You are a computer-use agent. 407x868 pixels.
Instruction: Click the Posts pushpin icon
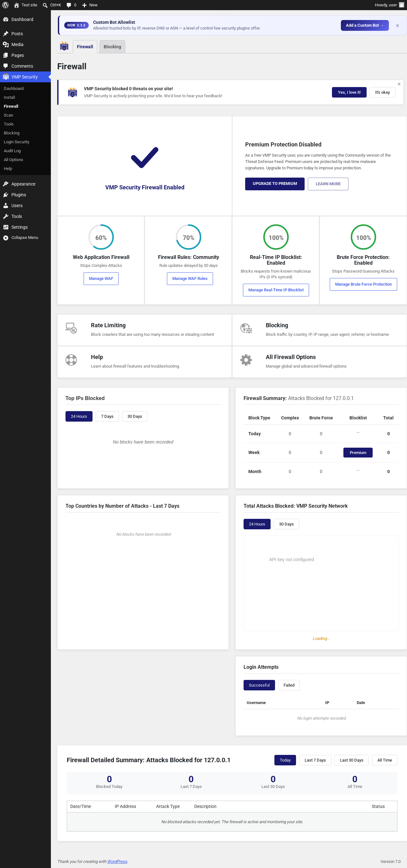point(6,34)
